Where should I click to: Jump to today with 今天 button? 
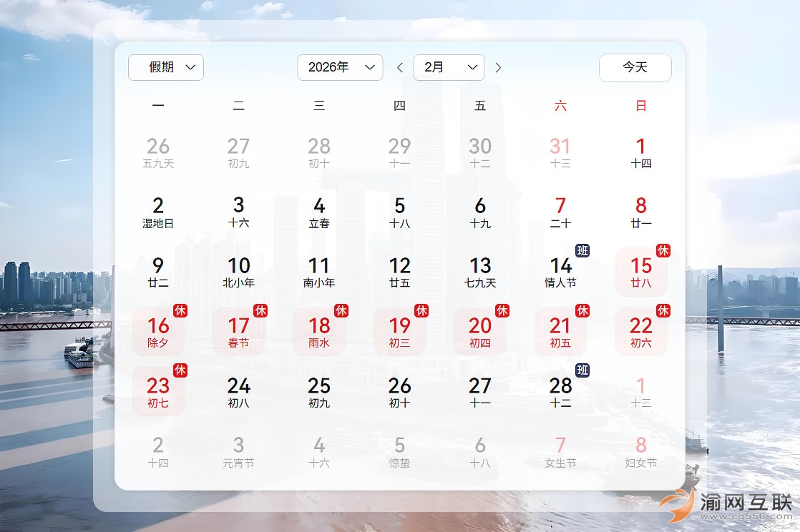(635, 67)
